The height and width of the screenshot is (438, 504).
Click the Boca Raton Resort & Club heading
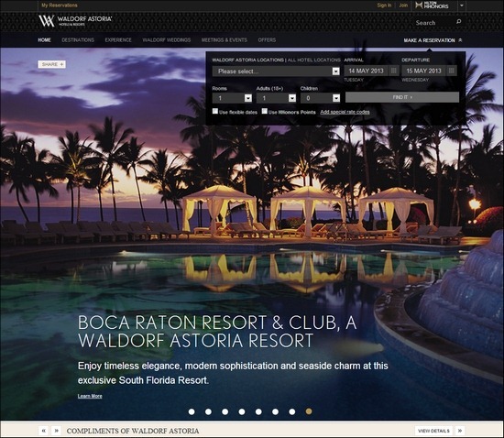click(217, 332)
